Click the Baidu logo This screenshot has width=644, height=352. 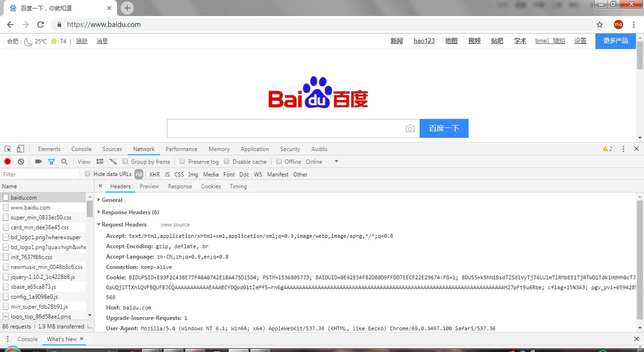tap(318, 92)
